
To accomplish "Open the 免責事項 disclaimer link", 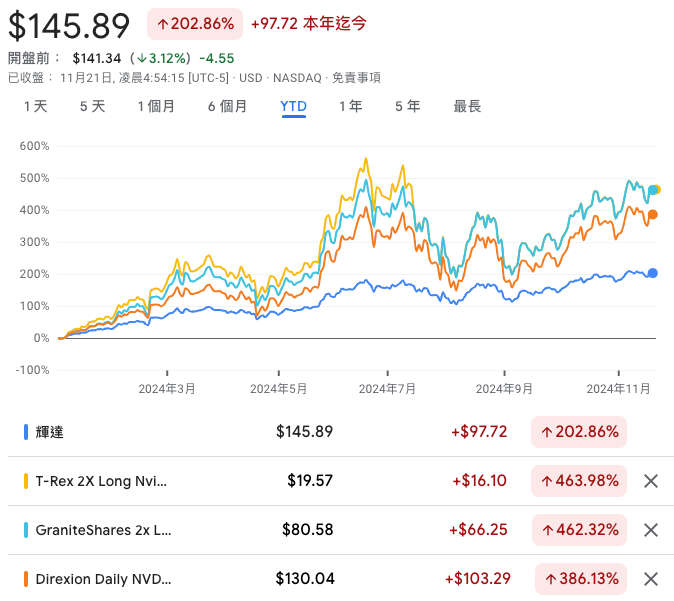I will (x=356, y=78).
